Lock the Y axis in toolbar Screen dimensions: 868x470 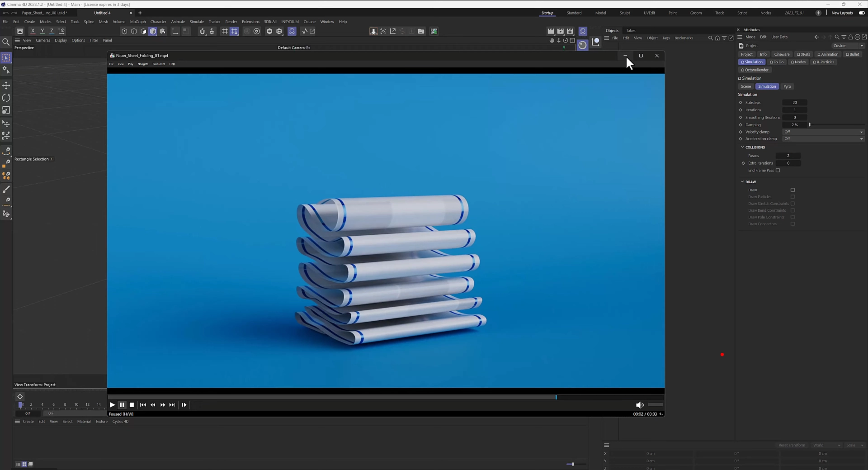tap(42, 31)
